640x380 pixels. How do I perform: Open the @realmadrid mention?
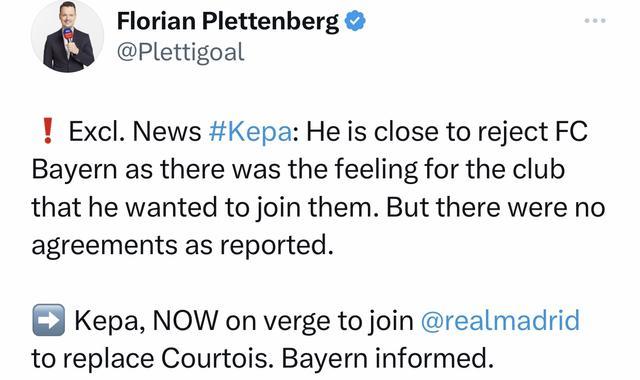[x=500, y=320]
